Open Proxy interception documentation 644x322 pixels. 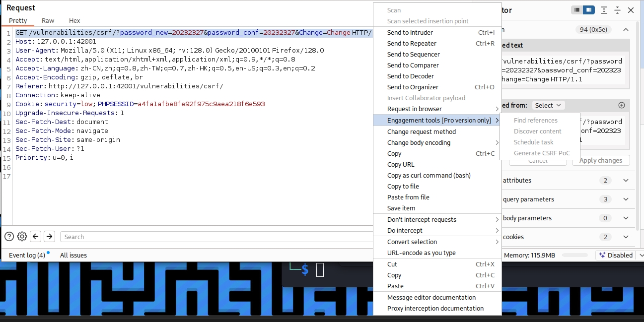(437, 309)
